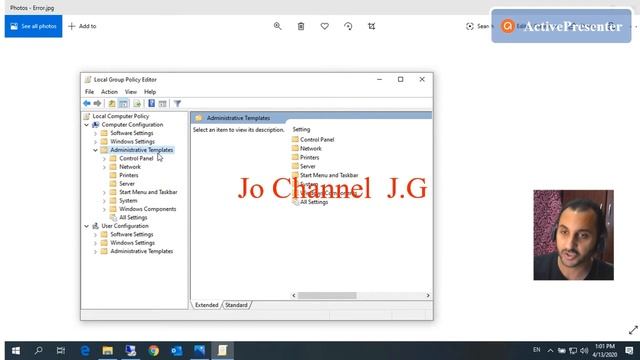Expand the System tree node
The image size is (640, 360).
104,201
